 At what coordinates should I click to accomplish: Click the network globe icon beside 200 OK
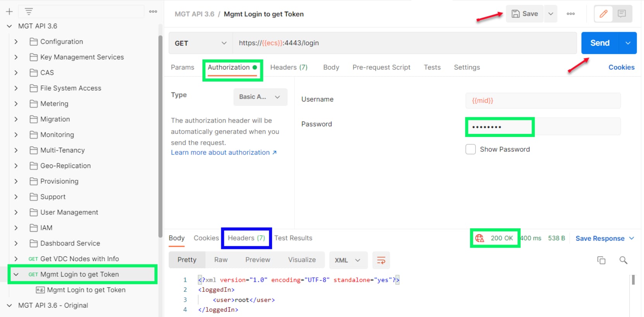click(480, 238)
